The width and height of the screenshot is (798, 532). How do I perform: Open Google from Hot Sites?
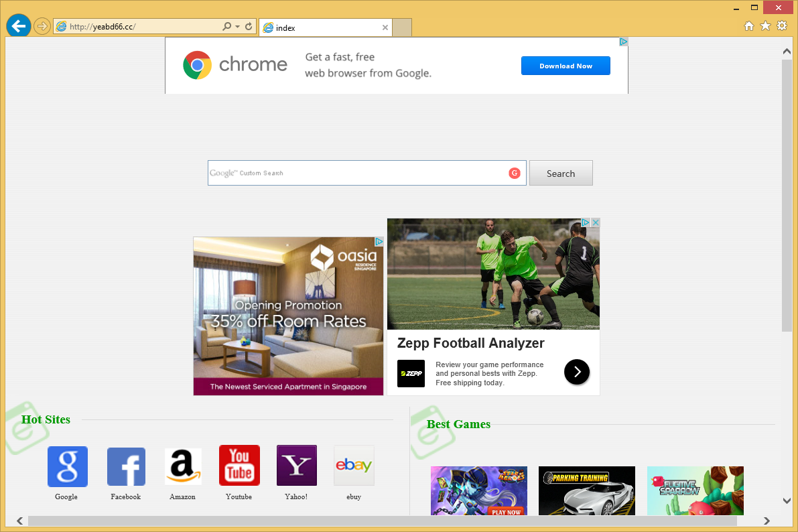[x=67, y=466]
